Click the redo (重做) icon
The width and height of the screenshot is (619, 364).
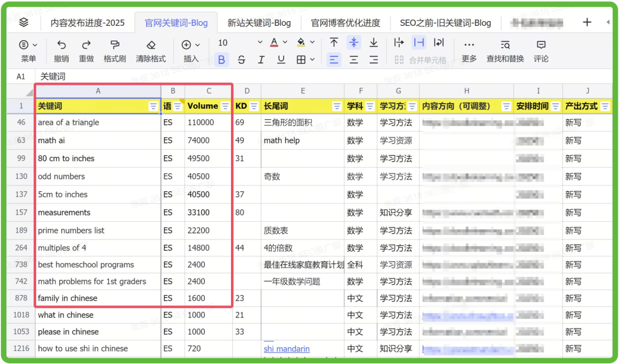86,45
